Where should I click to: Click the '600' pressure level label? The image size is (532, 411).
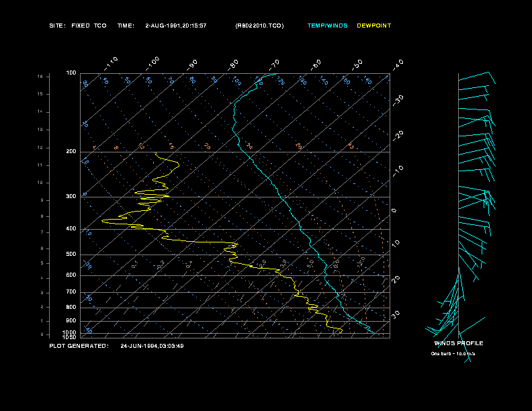pos(71,275)
